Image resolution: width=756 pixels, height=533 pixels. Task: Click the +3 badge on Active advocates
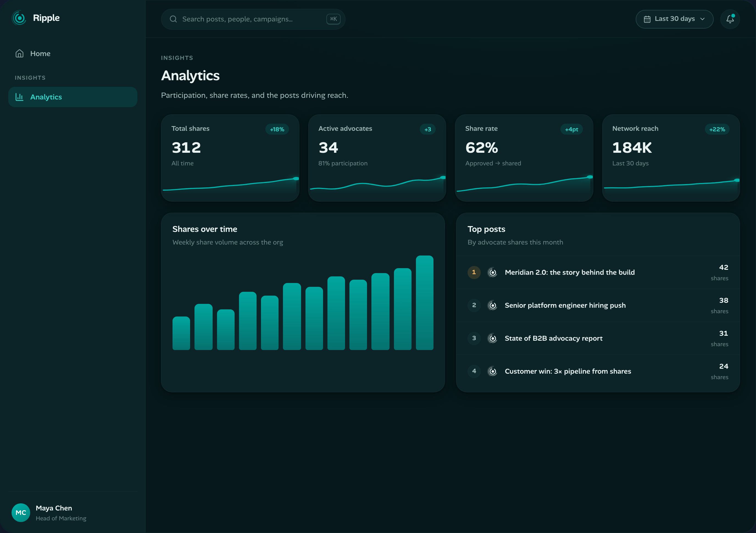(428, 129)
